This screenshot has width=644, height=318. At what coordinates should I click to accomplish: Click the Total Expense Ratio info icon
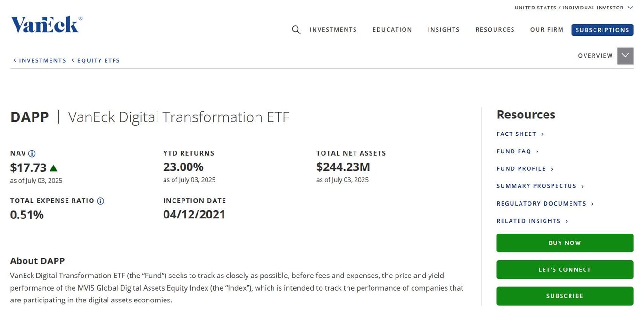pyautogui.click(x=100, y=201)
